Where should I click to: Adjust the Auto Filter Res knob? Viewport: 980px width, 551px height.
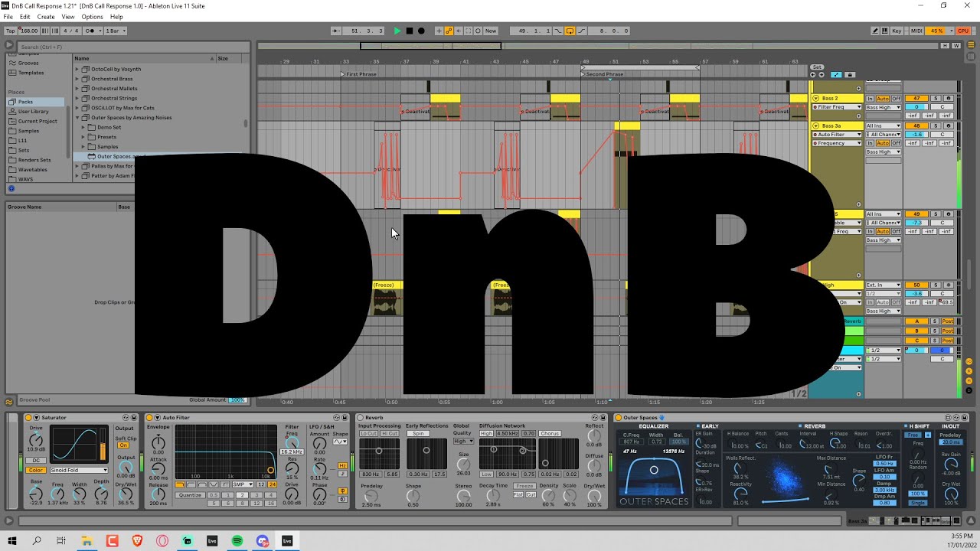coord(292,467)
